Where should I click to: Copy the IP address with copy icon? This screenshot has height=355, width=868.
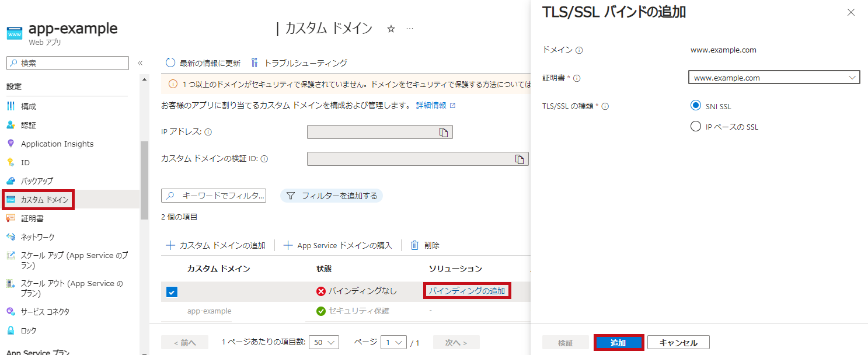coord(444,133)
